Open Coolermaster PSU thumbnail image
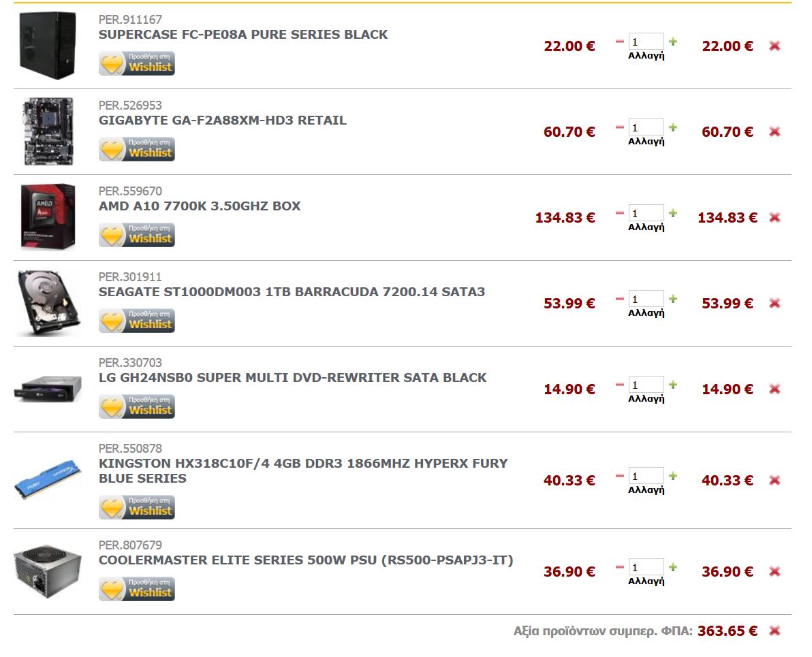The height and width of the screenshot is (657, 812). tap(48, 571)
